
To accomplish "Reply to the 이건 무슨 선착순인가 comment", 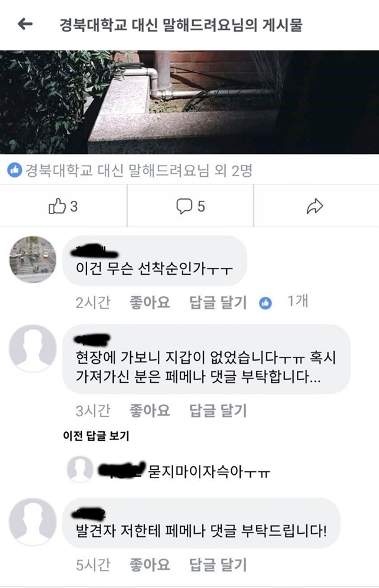I will [218, 303].
